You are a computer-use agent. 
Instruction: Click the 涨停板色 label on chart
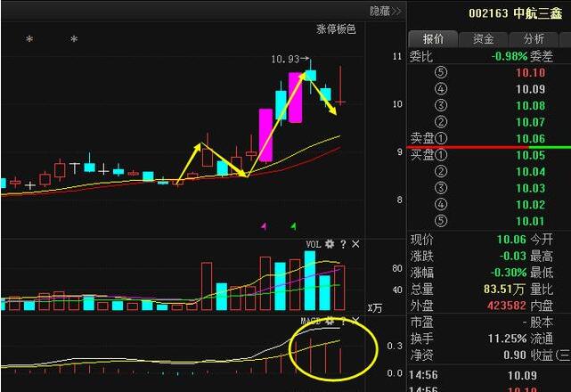point(336,29)
